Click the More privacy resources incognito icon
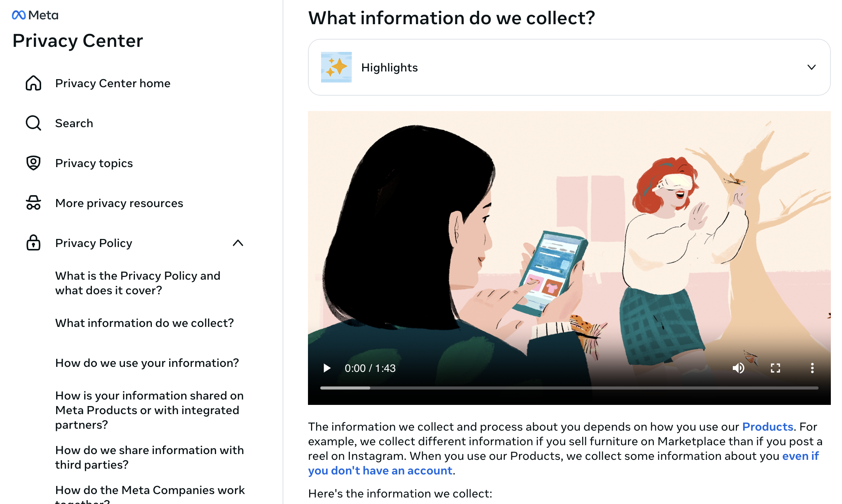Image resolution: width=842 pixels, height=504 pixels. (x=33, y=203)
